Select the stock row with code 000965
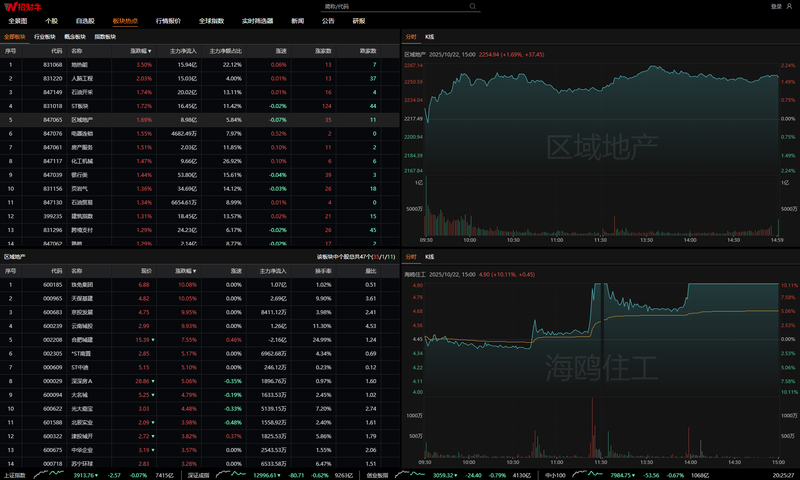 click(x=199, y=298)
